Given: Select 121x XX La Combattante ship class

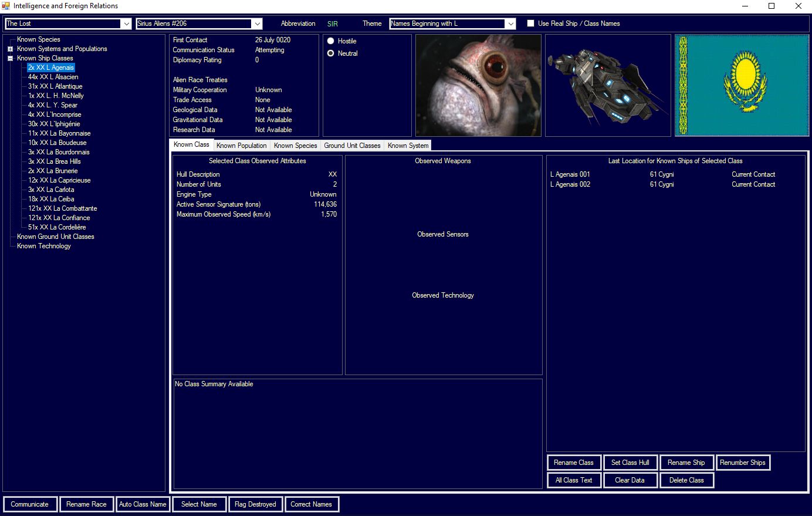Looking at the screenshot, I should pyautogui.click(x=63, y=208).
